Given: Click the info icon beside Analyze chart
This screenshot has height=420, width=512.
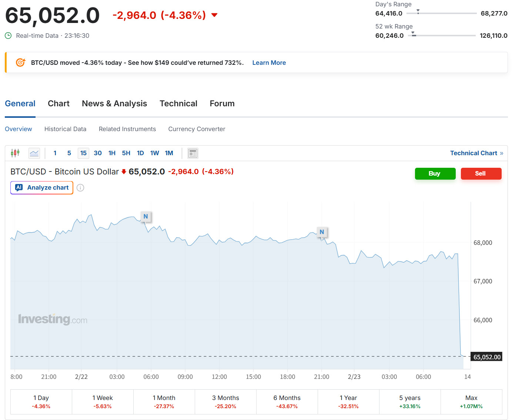Looking at the screenshot, I should point(80,188).
